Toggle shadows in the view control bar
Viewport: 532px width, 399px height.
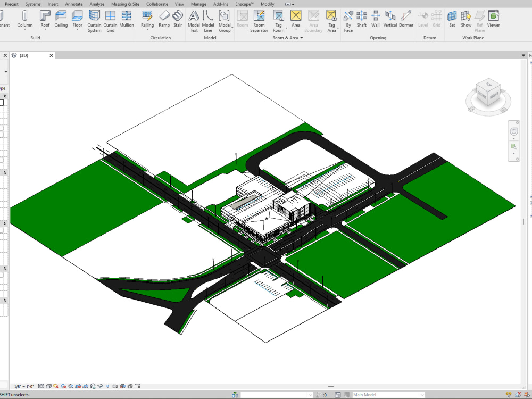tap(63, 387)
